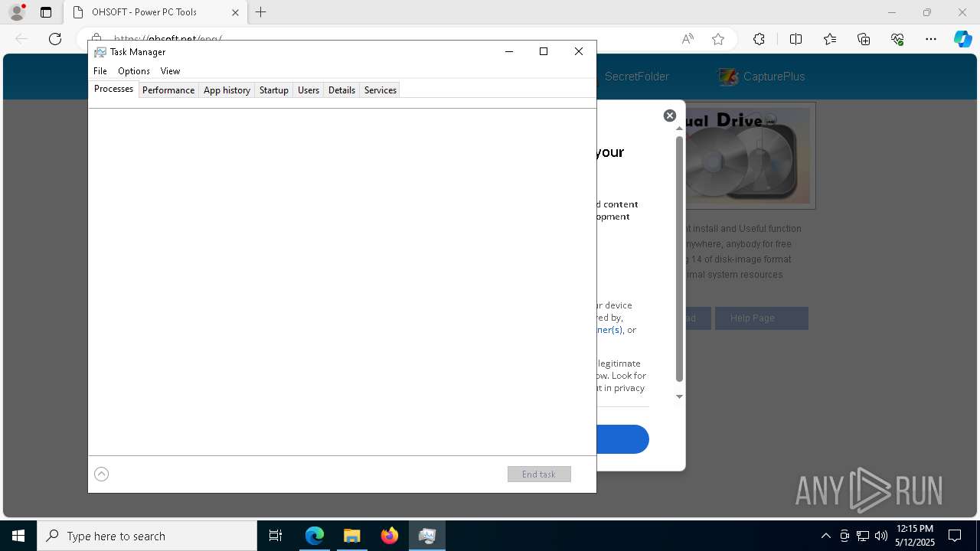Open the CapturePlus link in the site header
This screenshot has height=551, width=980.
pyautogui.click(x=761, y=77)
